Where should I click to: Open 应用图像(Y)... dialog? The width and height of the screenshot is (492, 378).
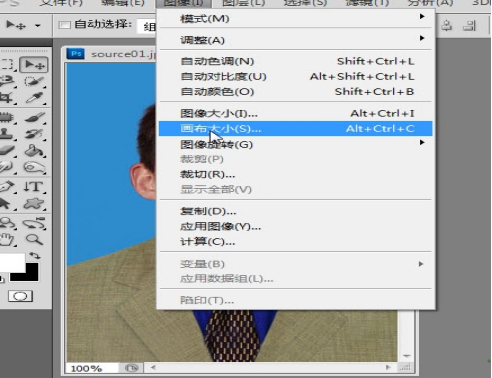pos(295,227)
